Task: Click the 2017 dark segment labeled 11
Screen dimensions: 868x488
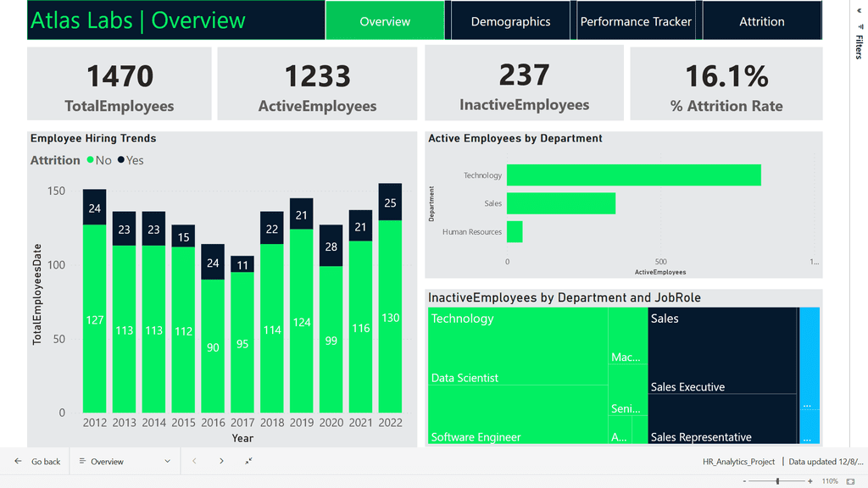Action: point(242,264)
